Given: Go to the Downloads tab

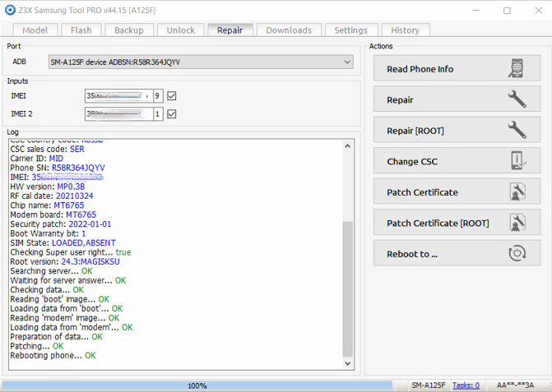Looking at the screenshot, I should [288, 30].
